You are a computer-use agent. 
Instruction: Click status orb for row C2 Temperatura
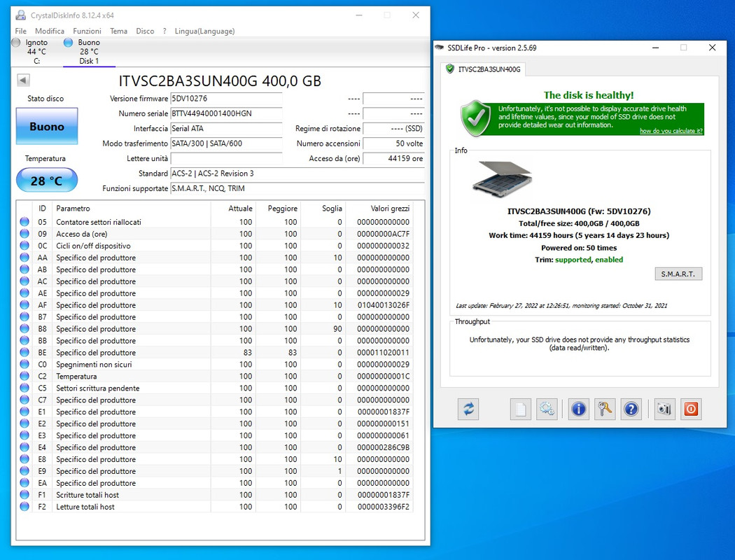click(x=24, y=377)
